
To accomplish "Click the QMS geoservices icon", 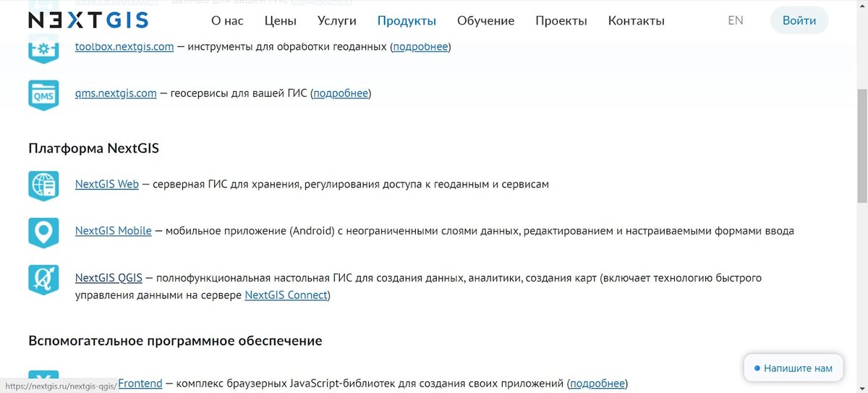I will click(x=43, y=95).
